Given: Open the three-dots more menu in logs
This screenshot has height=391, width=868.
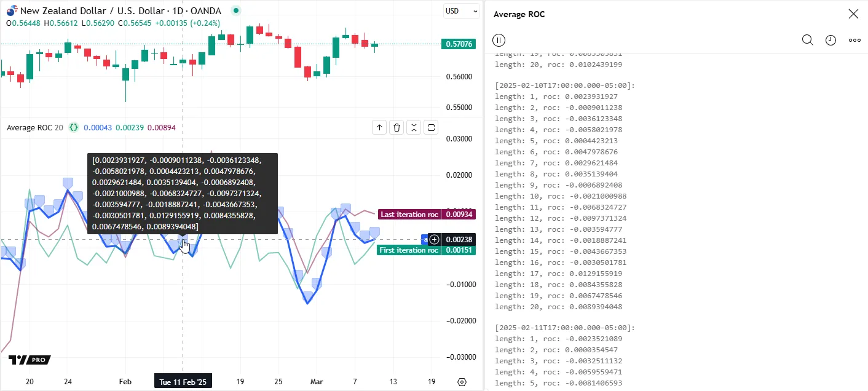Looking at the screenshot, I should [x=854, y=40].
